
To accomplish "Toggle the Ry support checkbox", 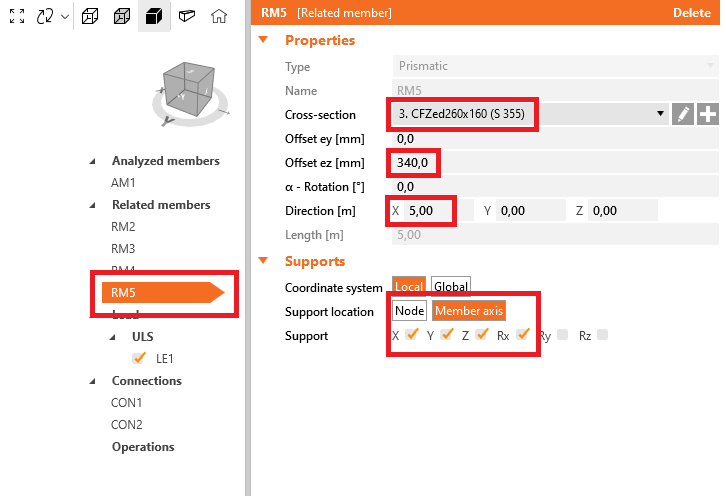I will click(x=563, y=334).
